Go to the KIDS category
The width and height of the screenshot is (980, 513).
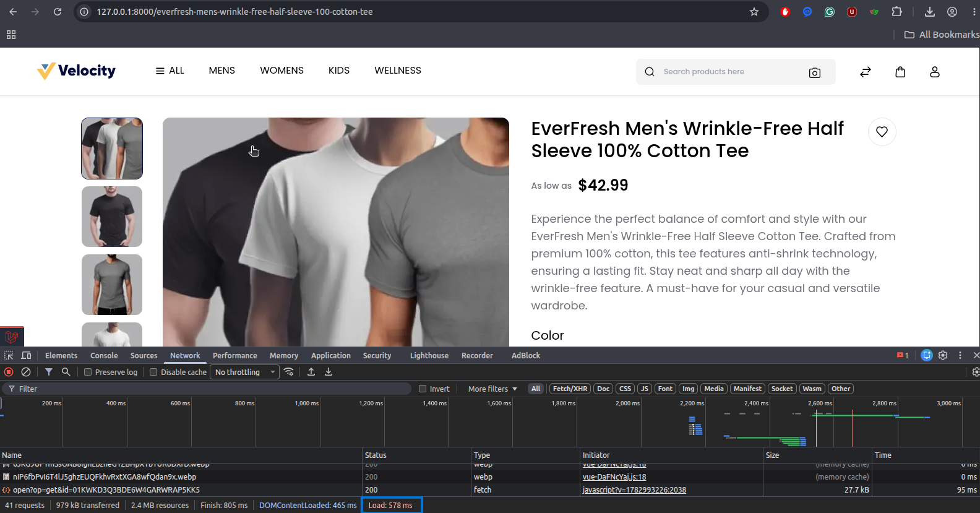click(339, 71)
